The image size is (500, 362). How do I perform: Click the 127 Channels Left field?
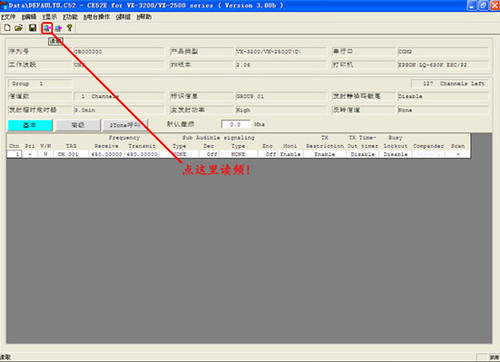click(x=450, y=84)
